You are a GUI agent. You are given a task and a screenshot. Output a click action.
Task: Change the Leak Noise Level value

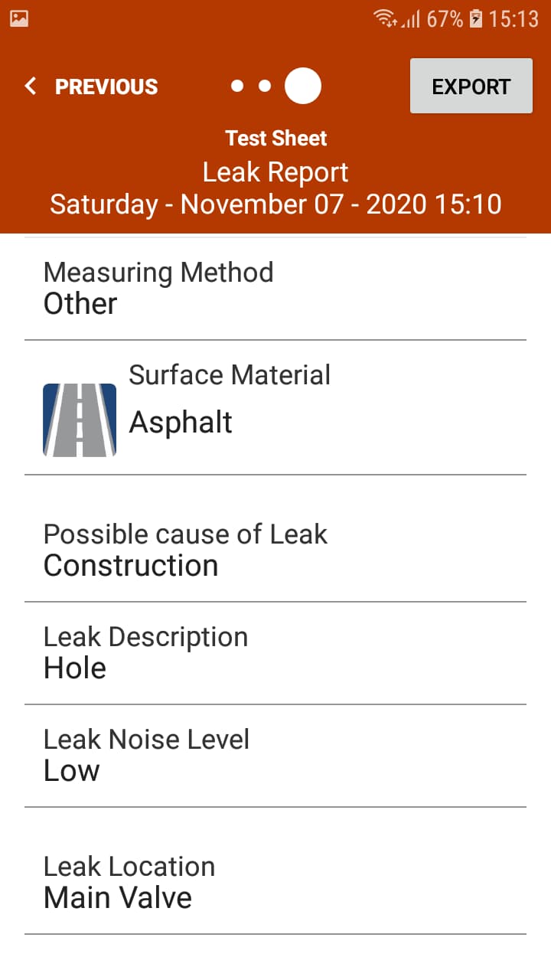coord(275,756)
